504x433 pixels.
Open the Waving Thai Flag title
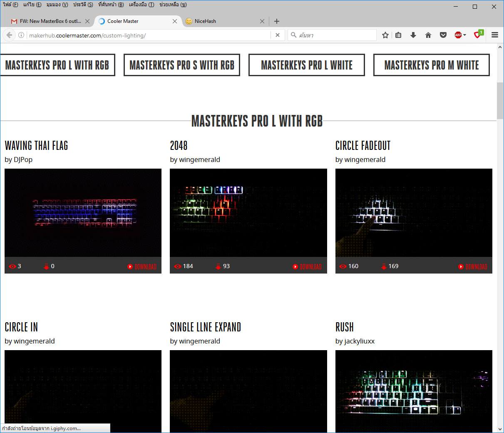point(36,146)
